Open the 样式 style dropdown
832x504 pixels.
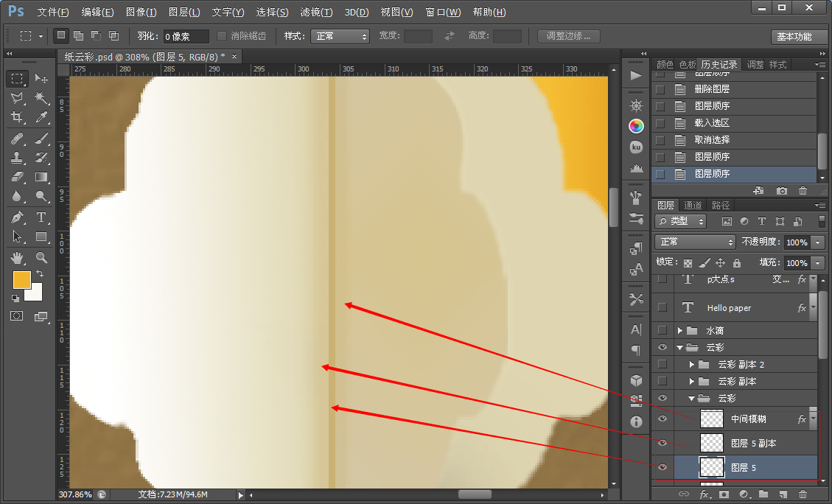pos(340,36)
